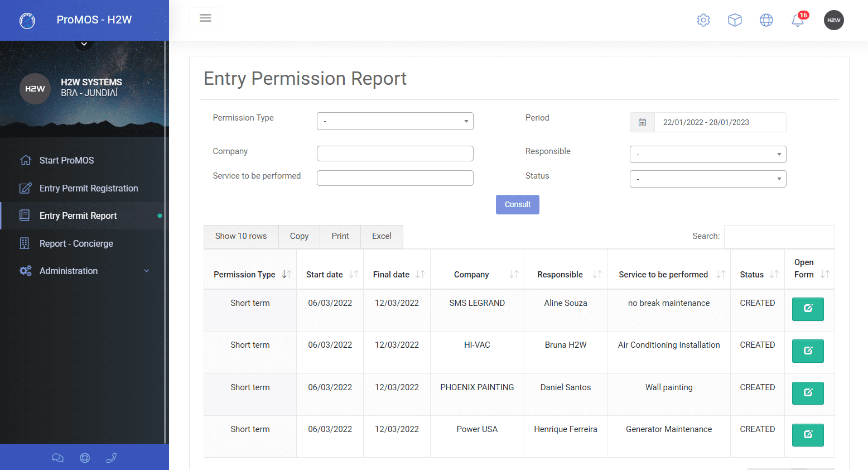868x470 pixels.
Task: Click the ProMOS - H2W title link
Action: click(x=94, y=20)
